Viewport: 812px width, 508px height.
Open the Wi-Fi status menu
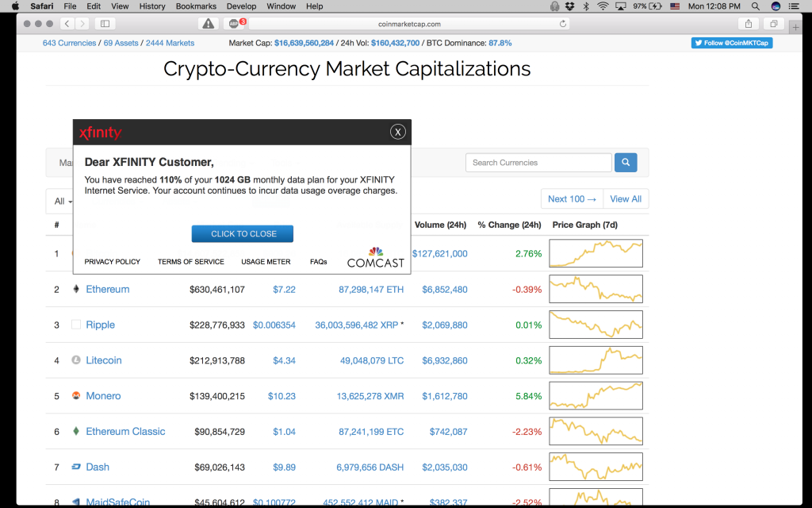(603, 6)
